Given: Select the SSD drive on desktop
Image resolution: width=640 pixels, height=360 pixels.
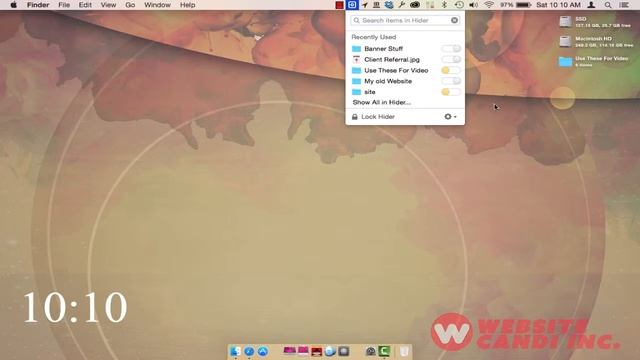Looking at the screenshot, I should click(565, 21).
